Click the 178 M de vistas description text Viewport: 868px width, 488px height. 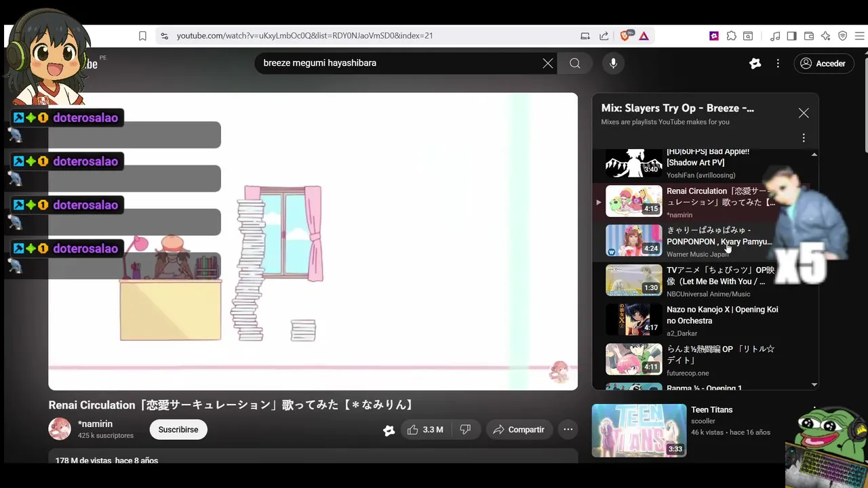106,460
